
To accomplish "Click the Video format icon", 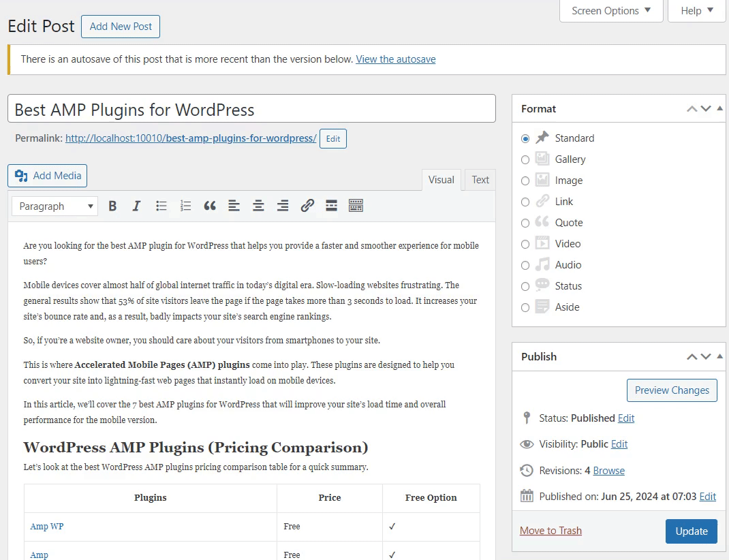I will (x=542, y=243).
